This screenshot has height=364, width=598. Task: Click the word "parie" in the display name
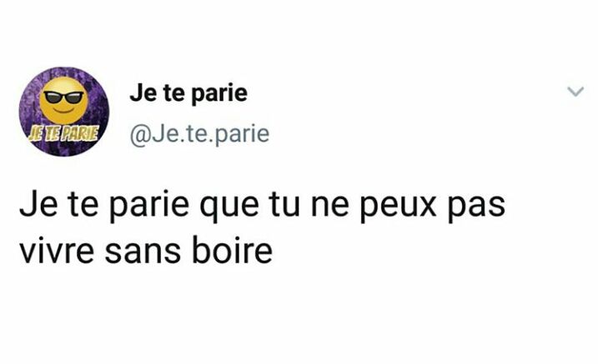[219, 95]
